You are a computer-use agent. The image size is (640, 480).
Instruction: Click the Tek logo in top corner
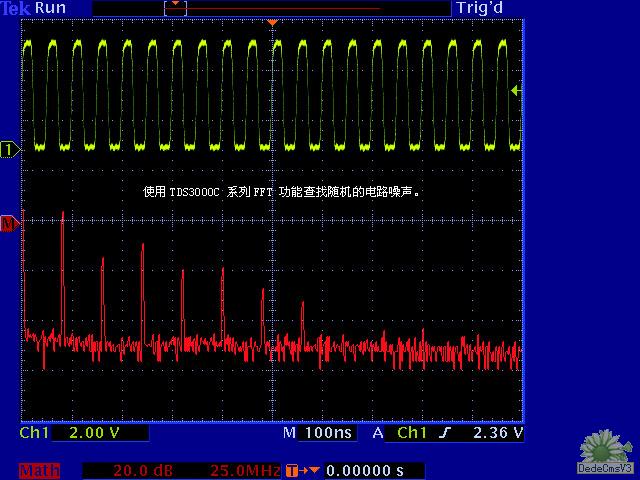coord(15,8)
